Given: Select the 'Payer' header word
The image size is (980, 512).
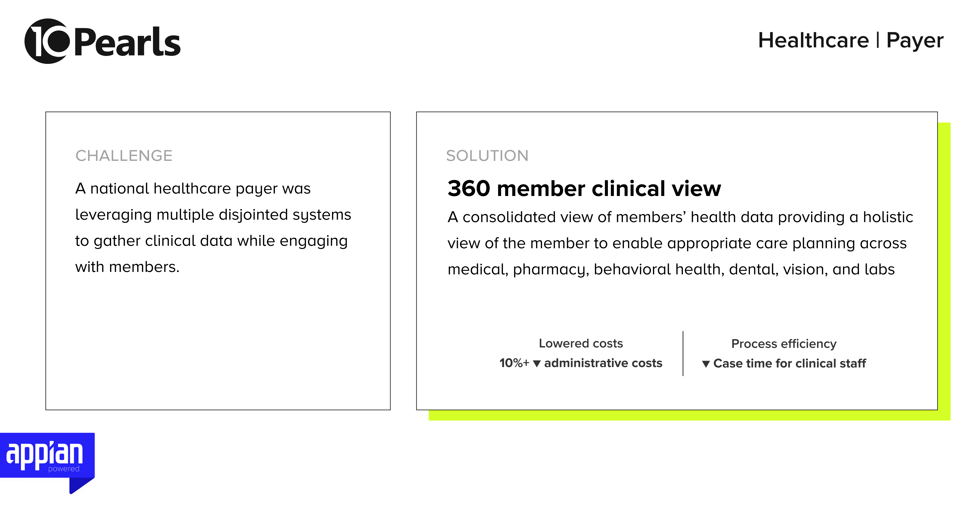Looking at the screenshot, I should pos(915,40).
